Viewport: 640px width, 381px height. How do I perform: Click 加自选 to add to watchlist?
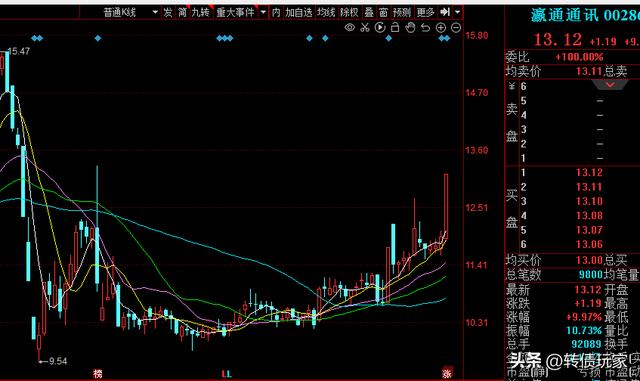coord(299,13)
